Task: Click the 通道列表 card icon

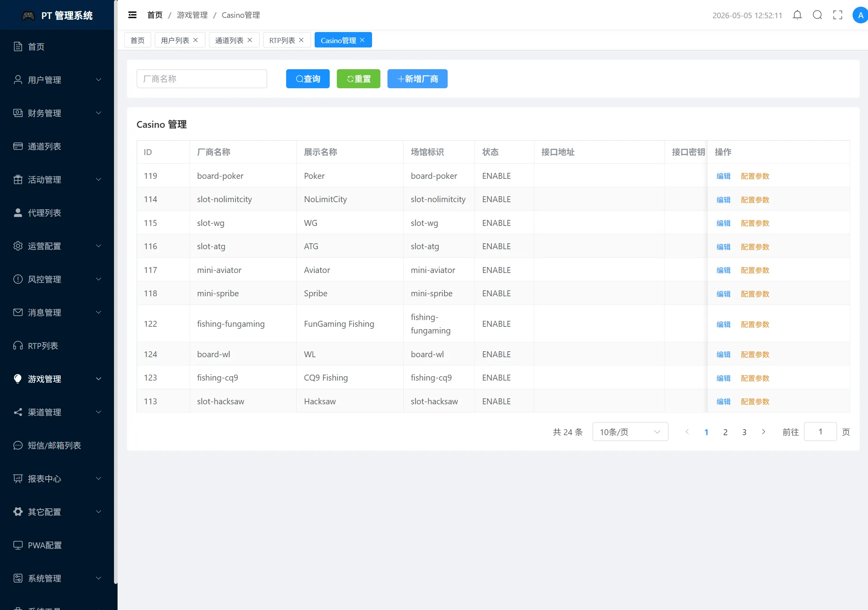Action: click(x=18, y=146)
